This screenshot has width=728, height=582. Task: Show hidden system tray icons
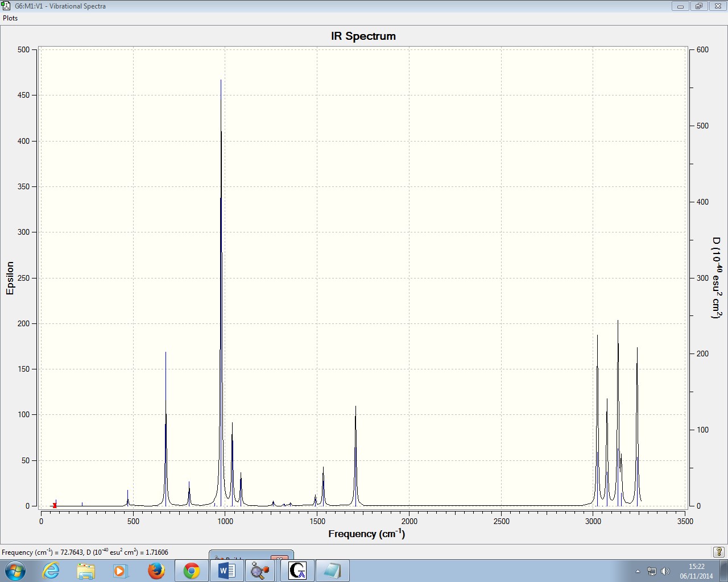point(638,571)
